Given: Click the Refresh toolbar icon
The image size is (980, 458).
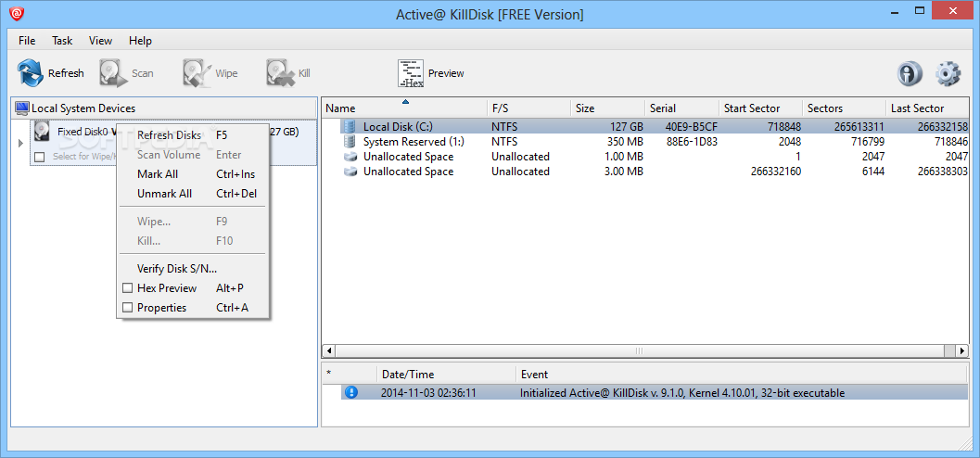Looking at the screenshot, I should pos(30,73).
